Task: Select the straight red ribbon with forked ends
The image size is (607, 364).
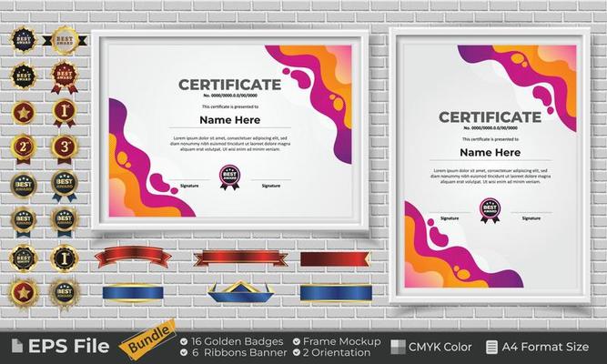Action: click(x=240, y=258)
